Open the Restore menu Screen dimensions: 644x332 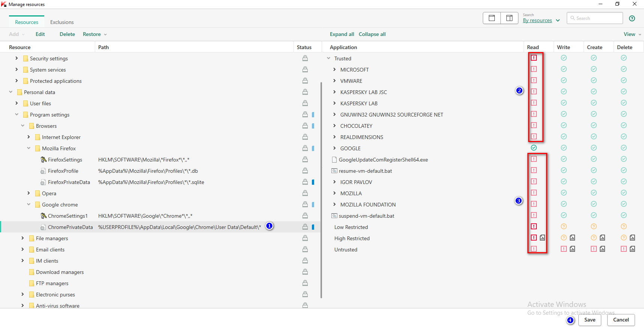tap(94, 34)
